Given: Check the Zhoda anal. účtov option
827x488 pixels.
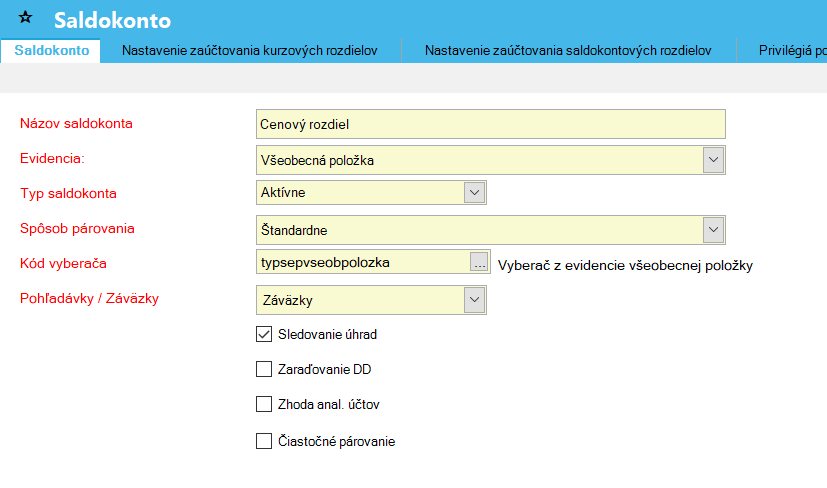Looking at the screenshot, I should (264, 405).
